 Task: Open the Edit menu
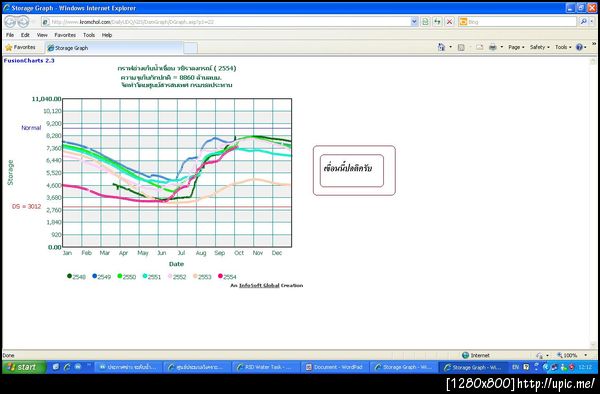(x=25, y=35)
